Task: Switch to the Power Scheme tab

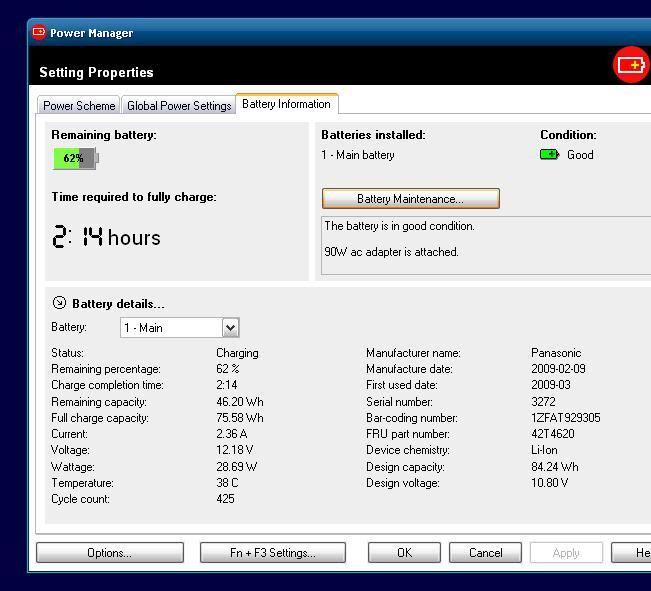Action: tap(79, 105)
